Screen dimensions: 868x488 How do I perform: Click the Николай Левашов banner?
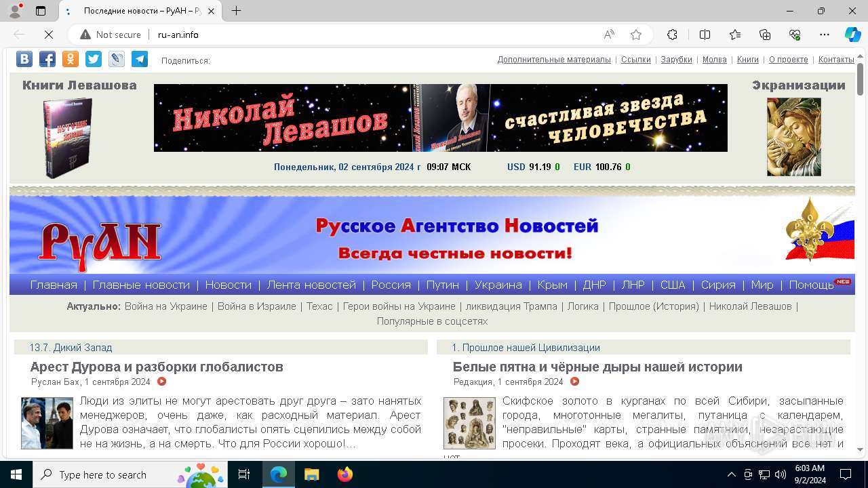tap(441, 118)
